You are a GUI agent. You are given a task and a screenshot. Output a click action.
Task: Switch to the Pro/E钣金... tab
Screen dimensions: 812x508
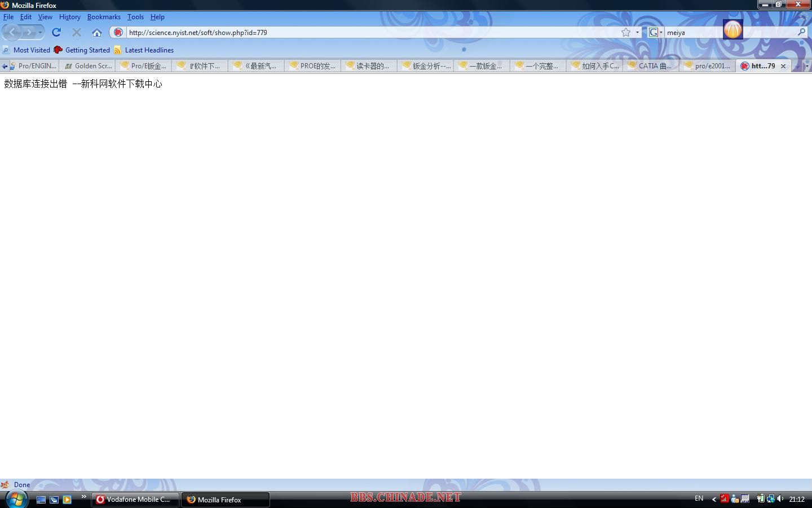click(x=144, y=66)
